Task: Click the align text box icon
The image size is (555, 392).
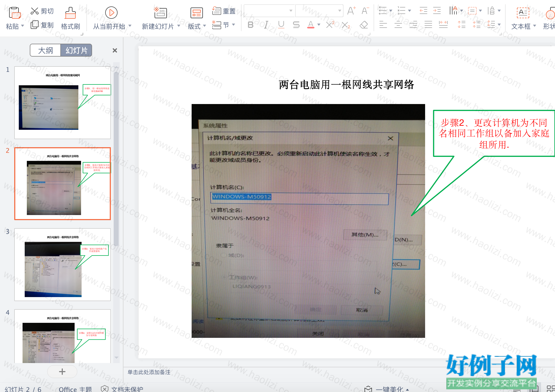Action: [472, 11]
